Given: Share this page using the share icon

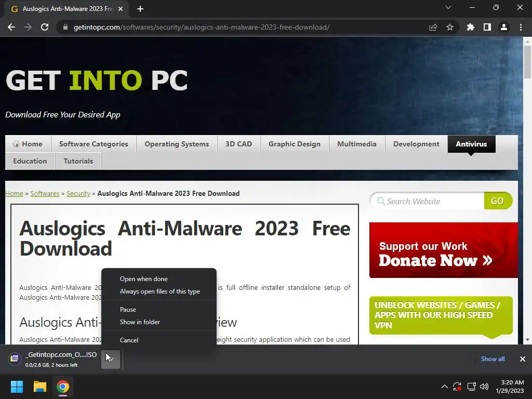Looking at the screenshot, I should pos(433,27).
